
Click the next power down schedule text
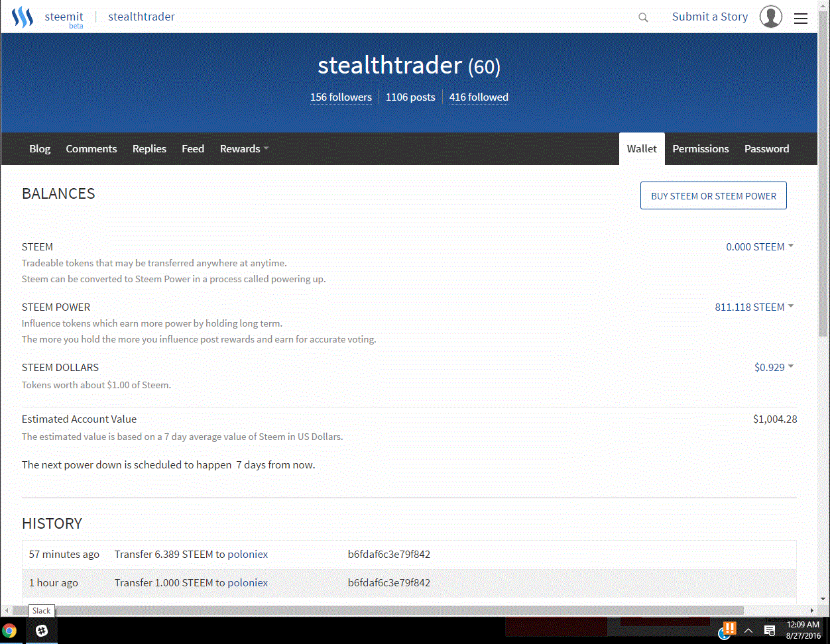coord(168,464)
